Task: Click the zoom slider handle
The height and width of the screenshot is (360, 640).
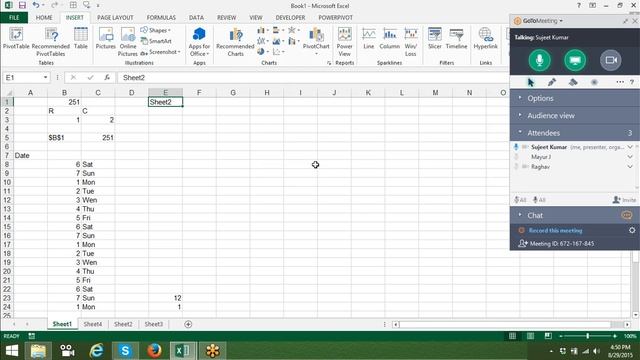Action: pyautogui.click(x=587, y=336)
